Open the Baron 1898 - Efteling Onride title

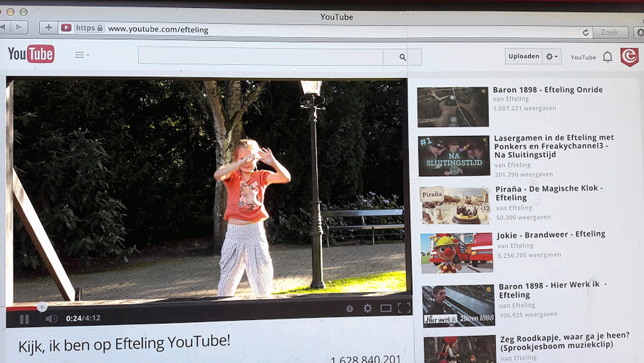(x=547, y=89)
